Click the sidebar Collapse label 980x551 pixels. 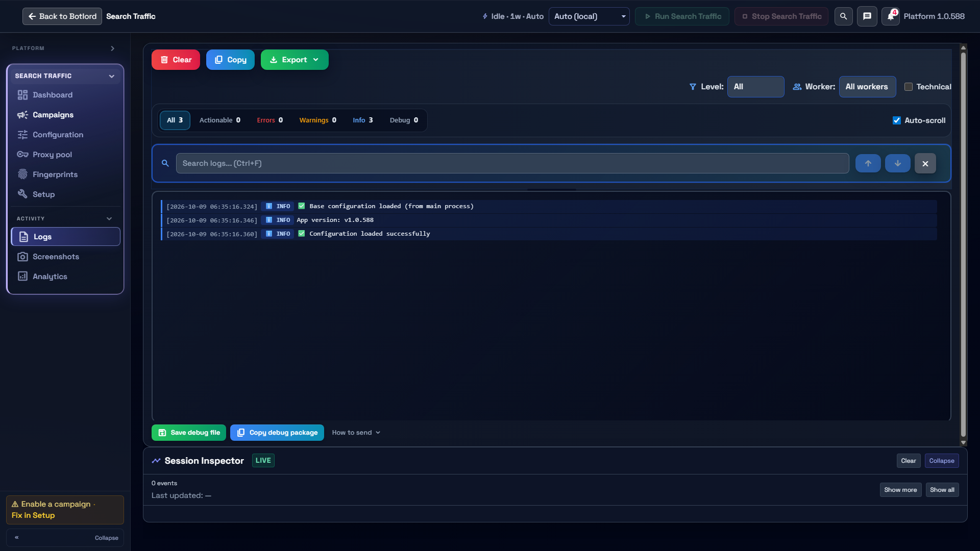(106, 538)
